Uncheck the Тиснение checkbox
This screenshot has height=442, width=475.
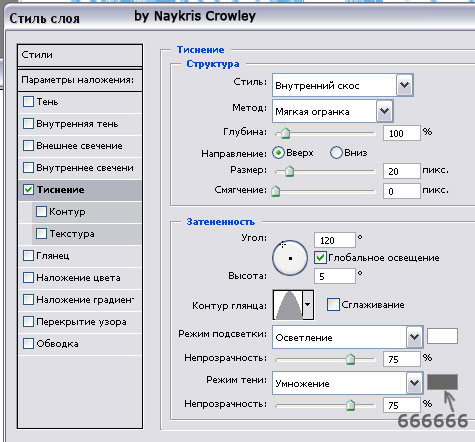click(28, 189)
